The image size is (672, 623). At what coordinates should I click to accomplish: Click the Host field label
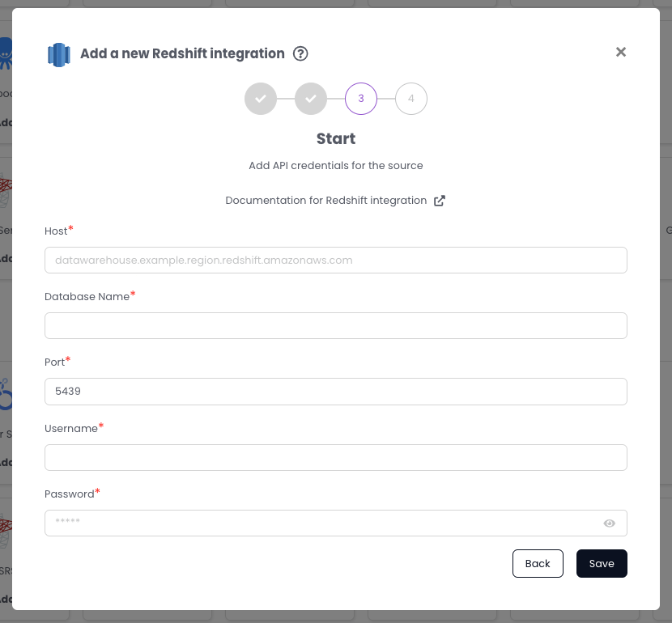56,231
